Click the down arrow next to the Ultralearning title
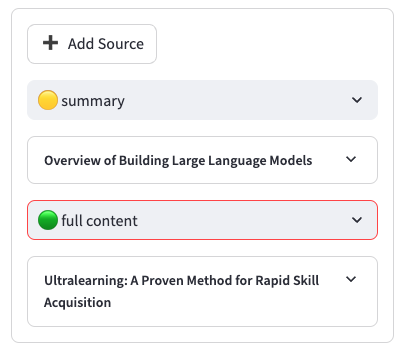402x361 pixels. [x=351, y=279]
